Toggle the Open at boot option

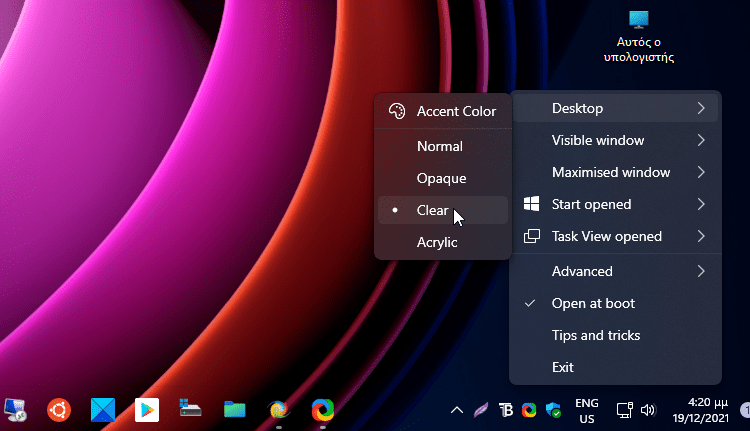coord(615,303)
